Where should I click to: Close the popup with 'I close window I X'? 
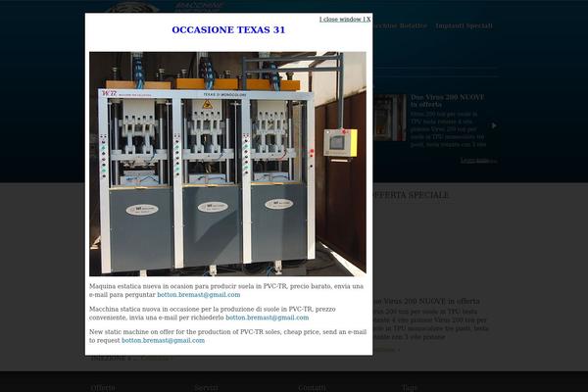[345, 20]
